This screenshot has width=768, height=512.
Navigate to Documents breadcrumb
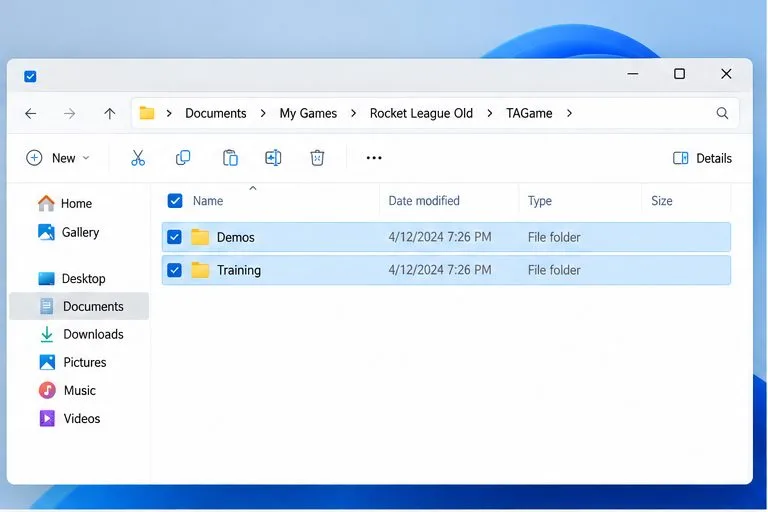(x=216, y=114)
